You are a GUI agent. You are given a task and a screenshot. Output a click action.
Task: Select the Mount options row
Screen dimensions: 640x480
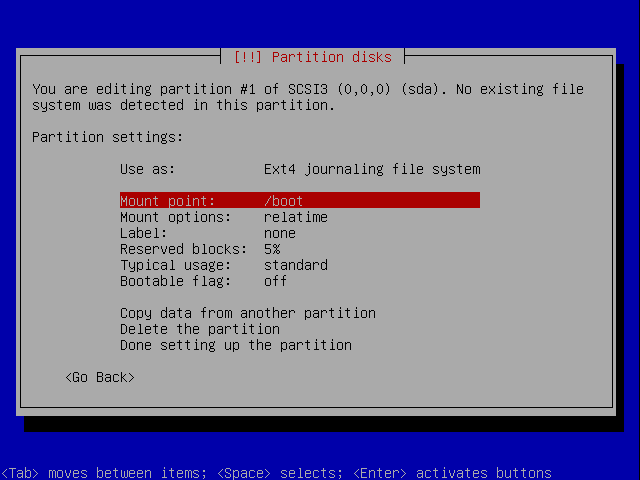tap(300, 217)
